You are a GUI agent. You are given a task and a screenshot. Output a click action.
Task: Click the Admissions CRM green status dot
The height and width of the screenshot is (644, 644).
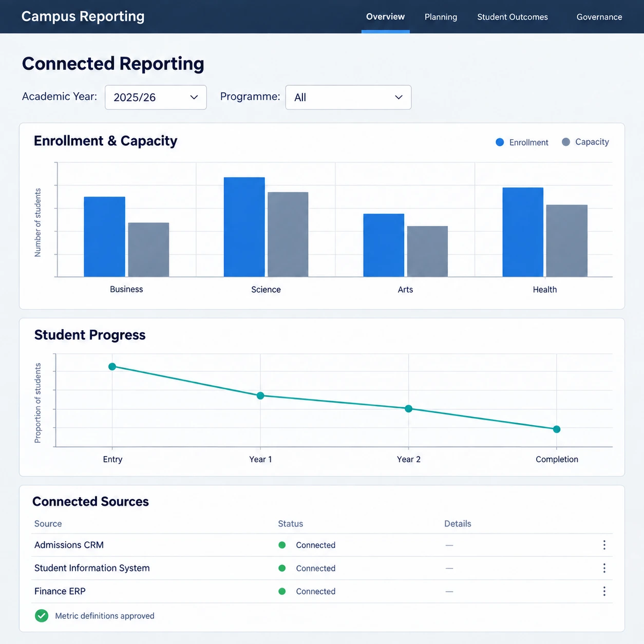(x=282, y=545)
